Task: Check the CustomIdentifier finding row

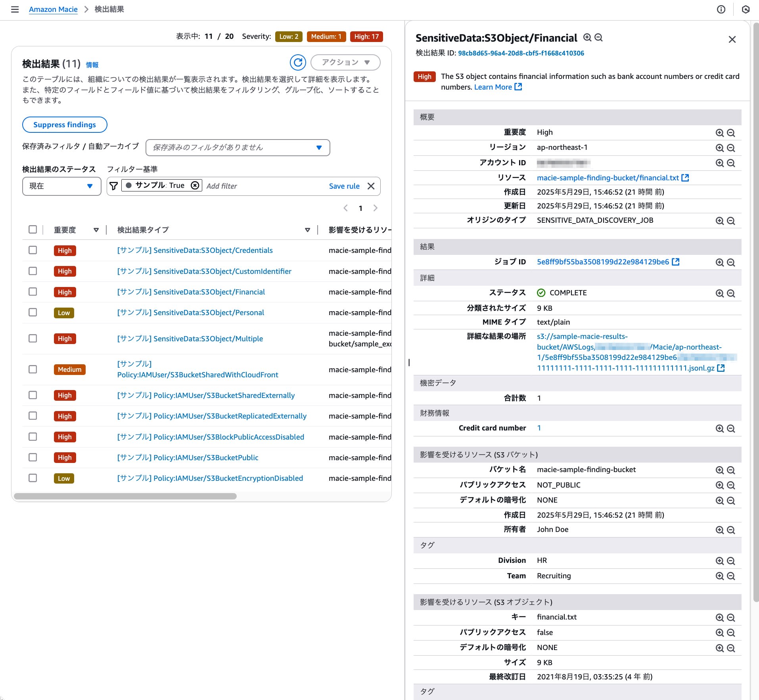Action: (x=33, y=271)
